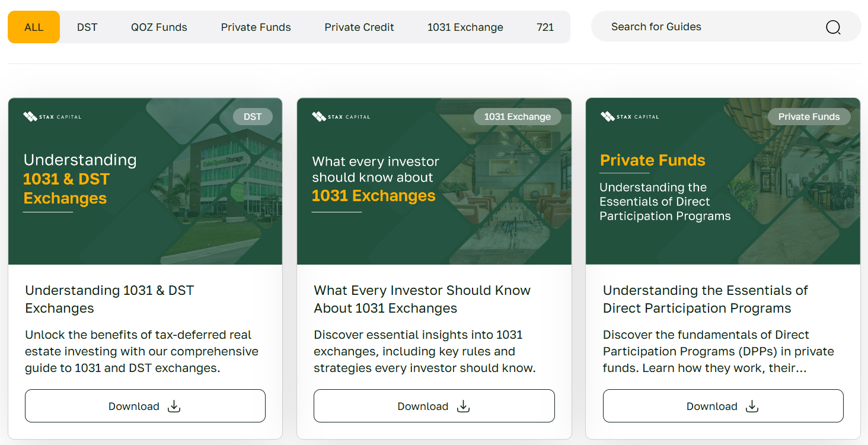
Task: Click Stax Capital logo on 1031 Exchanges card
Action: (x=341, y=117)
